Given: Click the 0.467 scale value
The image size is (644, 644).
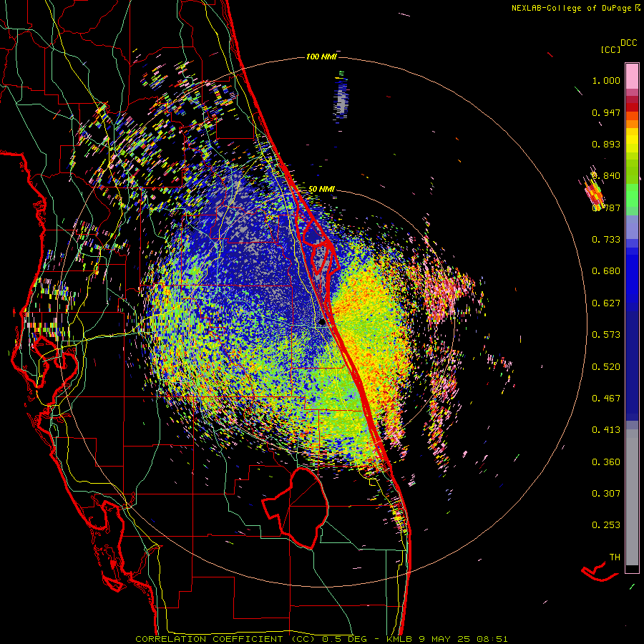Looking at the screenshot, I should tap(606, 399).
